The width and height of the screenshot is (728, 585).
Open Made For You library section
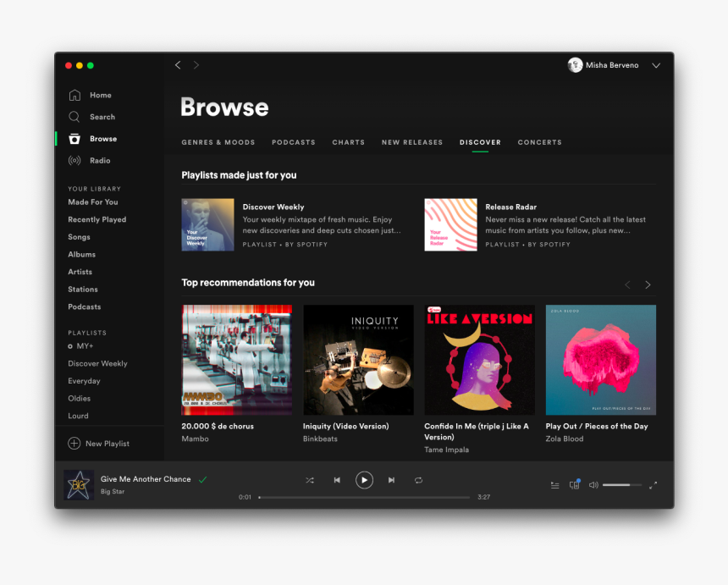pyautogui.click(x=93, y=202)
